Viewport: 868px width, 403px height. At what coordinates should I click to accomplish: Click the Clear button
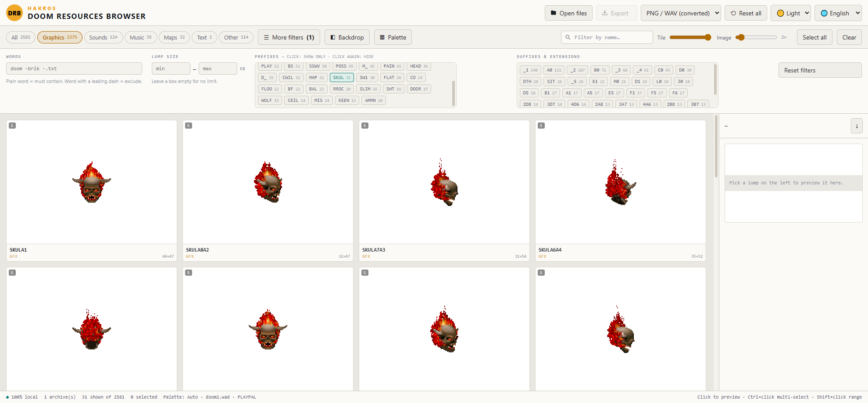click(849, 37)
